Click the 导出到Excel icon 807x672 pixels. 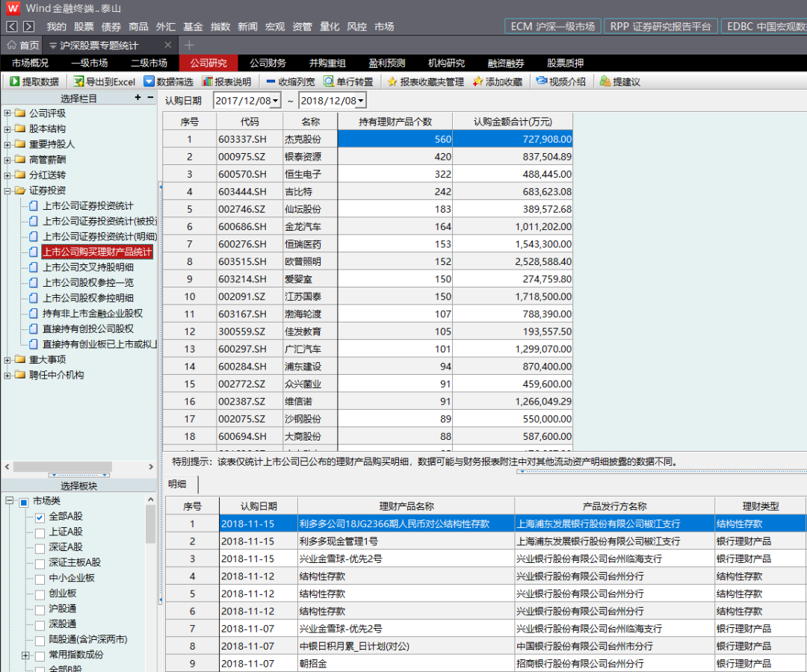tap(78, 81)
